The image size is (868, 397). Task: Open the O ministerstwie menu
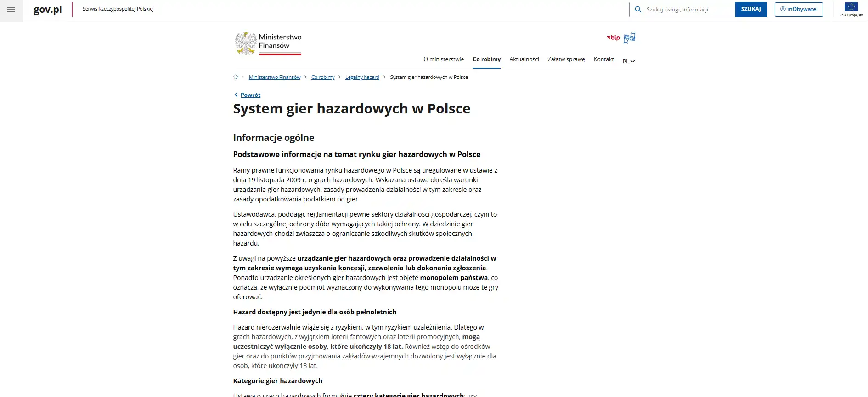click(444, 59)
